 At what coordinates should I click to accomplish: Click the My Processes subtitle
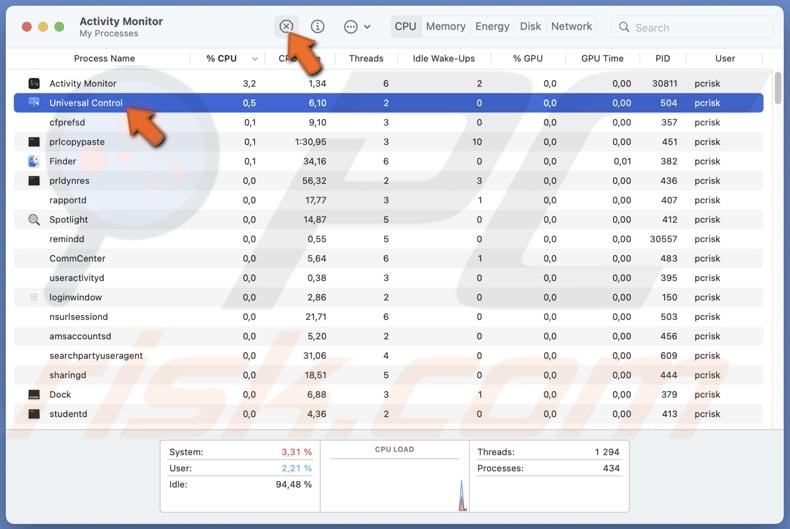[109, 34]
